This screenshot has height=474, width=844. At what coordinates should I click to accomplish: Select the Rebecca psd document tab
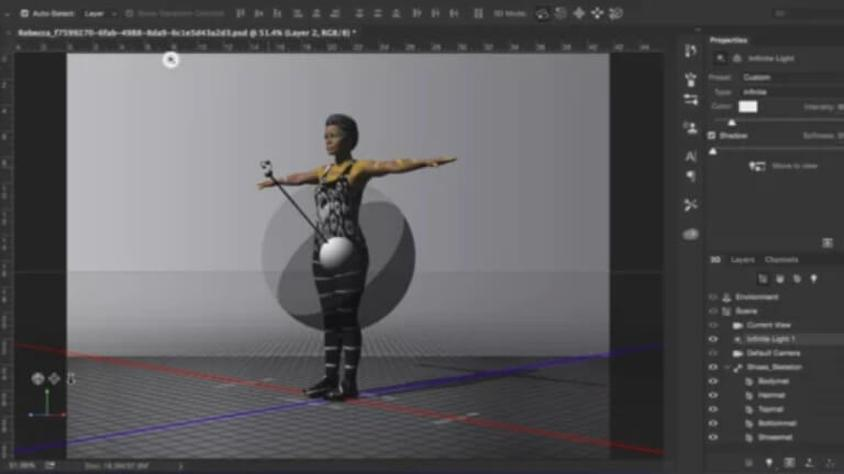pos(186,33)
